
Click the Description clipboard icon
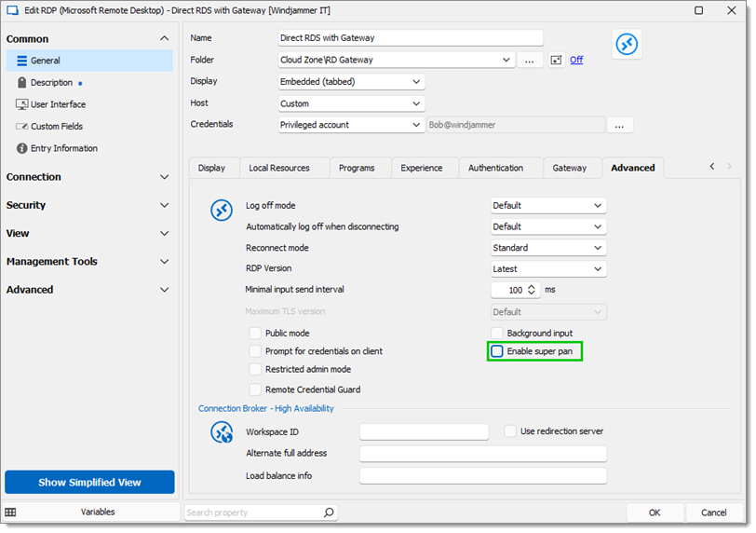[21, 83]
